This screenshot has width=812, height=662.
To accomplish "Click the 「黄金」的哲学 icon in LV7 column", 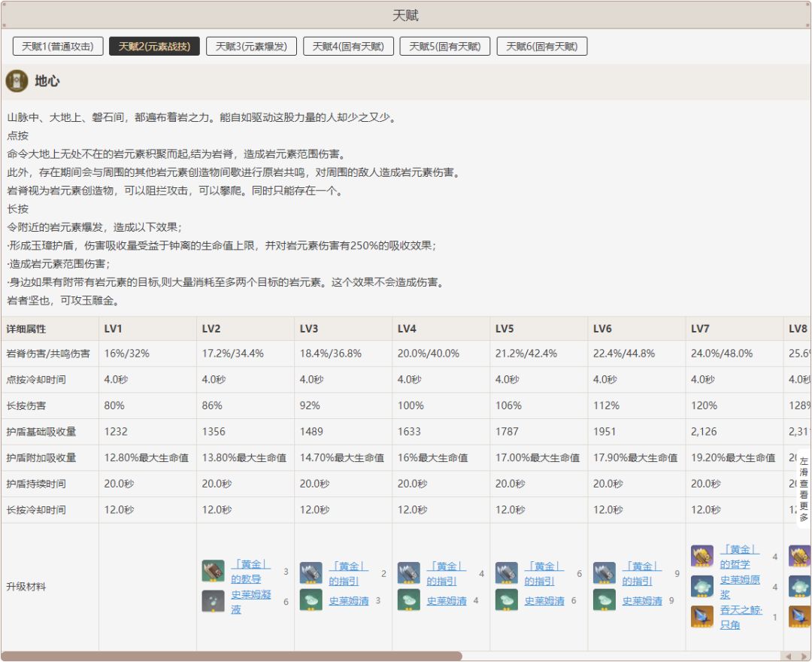I will click(702, 557).
